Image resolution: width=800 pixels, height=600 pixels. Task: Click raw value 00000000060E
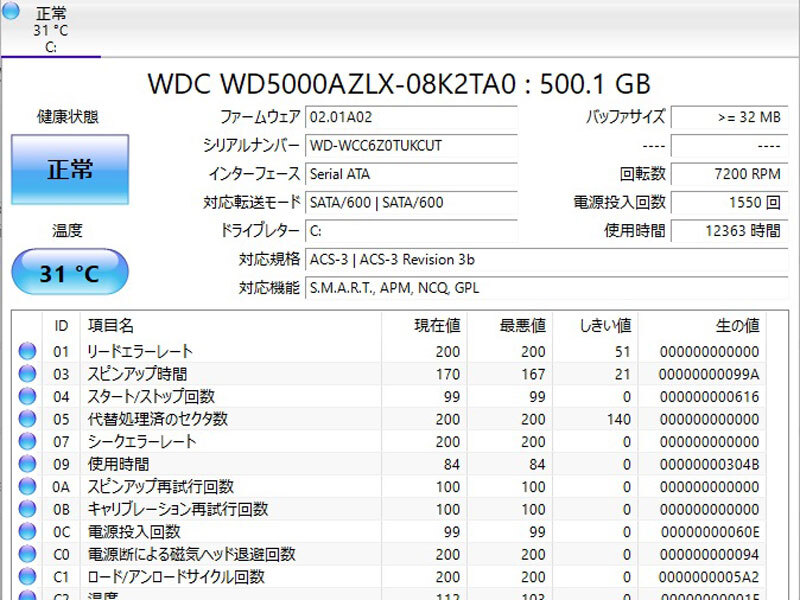point(710,532)
